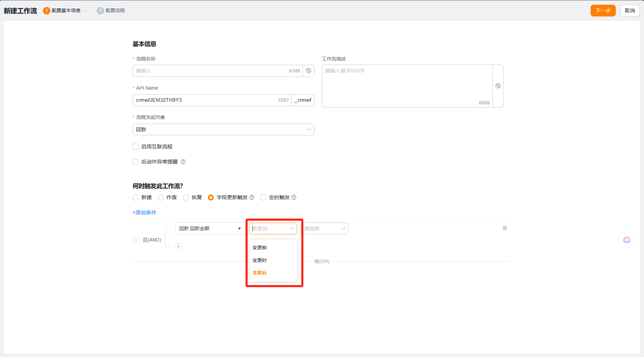Open the 请选择 value dropdown

pyautogui.click(x=325, y=229)
